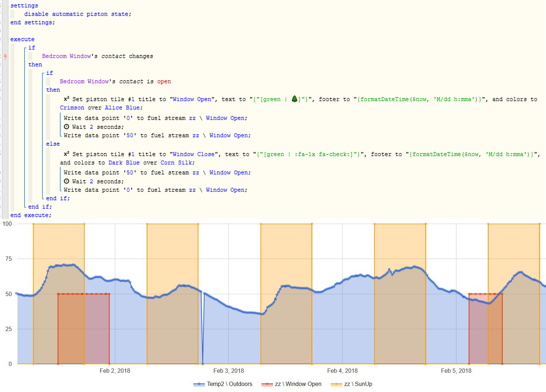The width and height of the screenshot is (546, 392).
Task: Click the Feb 3, 2018 axis label
Action: pyautogui.click(x=229, y=371)
